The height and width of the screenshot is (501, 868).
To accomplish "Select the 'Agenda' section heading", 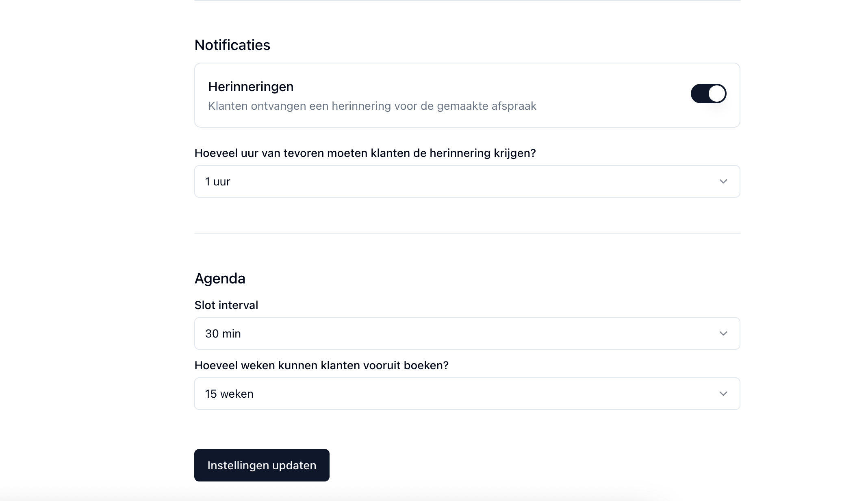I will pyautogui.click(x=220, y=279).
